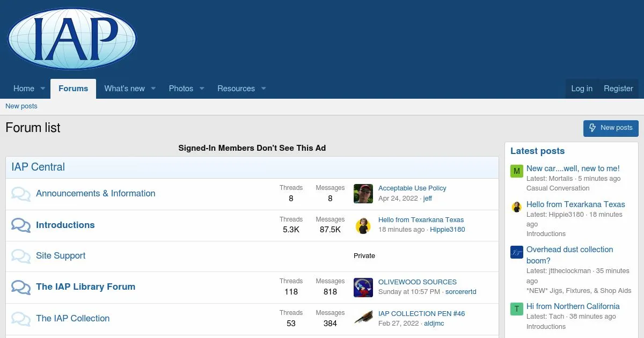Click The IAP Library Forum bubble icon
The width and height of the screenshot is (644, 338).
click(x=21, y=287)
